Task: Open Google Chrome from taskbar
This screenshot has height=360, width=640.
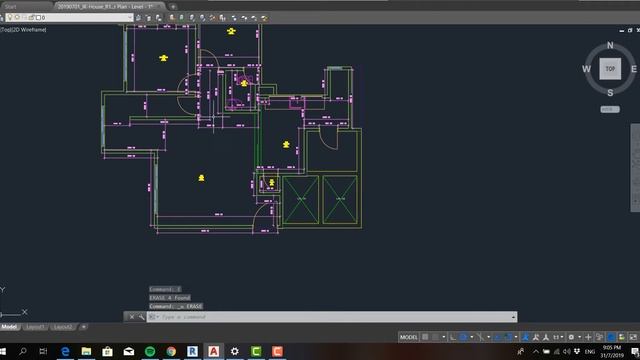Action: pyautogui.click(x=171, y=351)
